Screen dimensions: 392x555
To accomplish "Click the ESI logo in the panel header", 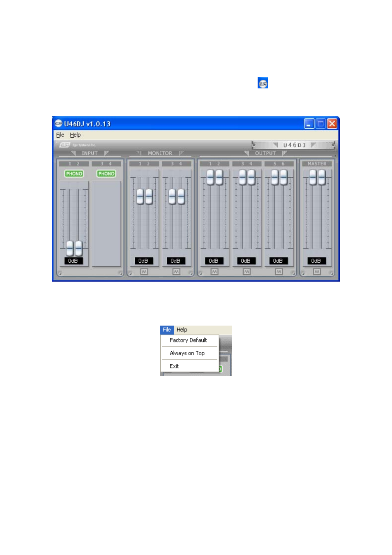I will pos(65,145).
